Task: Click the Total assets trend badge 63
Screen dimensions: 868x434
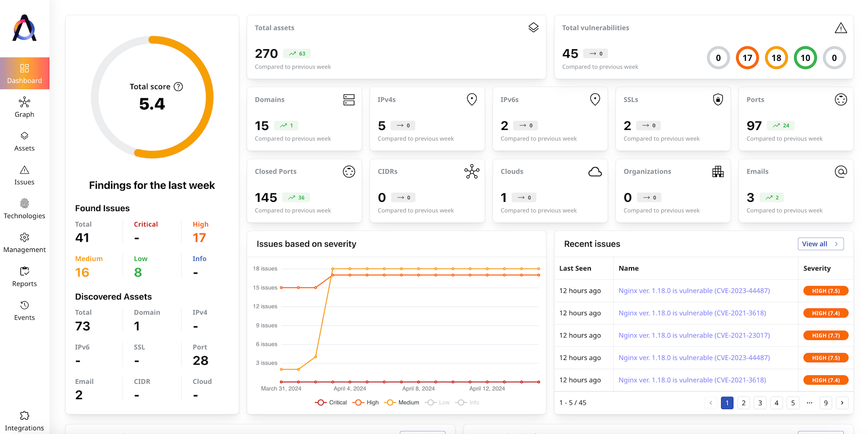Action: [297, 54]
